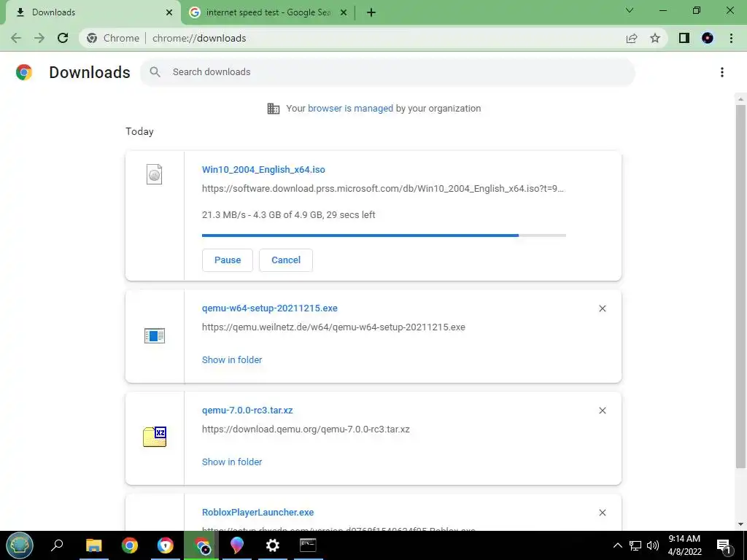
Task: Focus the Search downloads field
Action: tap(387, 72)
